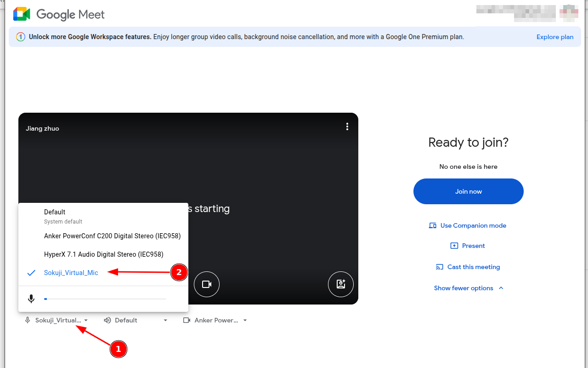Click the speaker icon beside Default
This screenshot has width=588, height=368.
click(107, 320)
